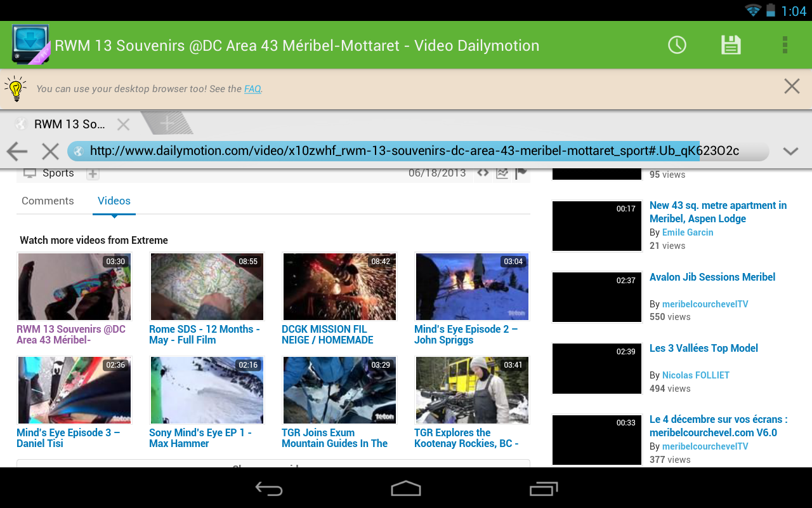Tap the 1:04 clock

794,11
